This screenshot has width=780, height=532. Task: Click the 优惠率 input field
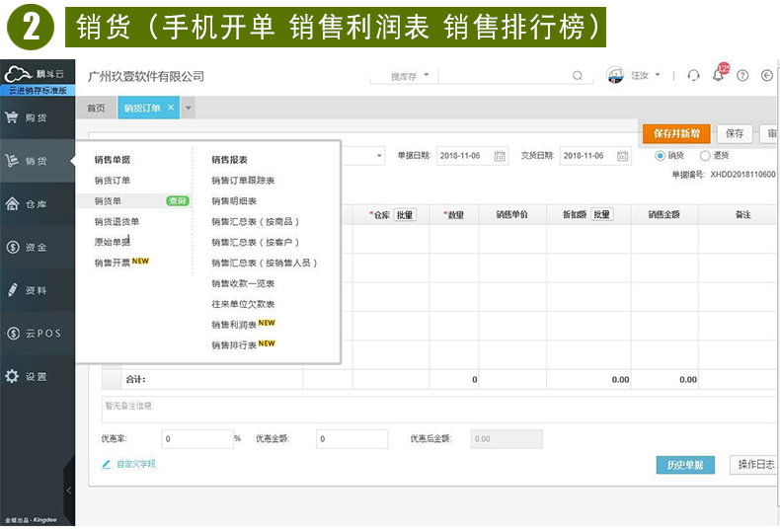(197, 439)
